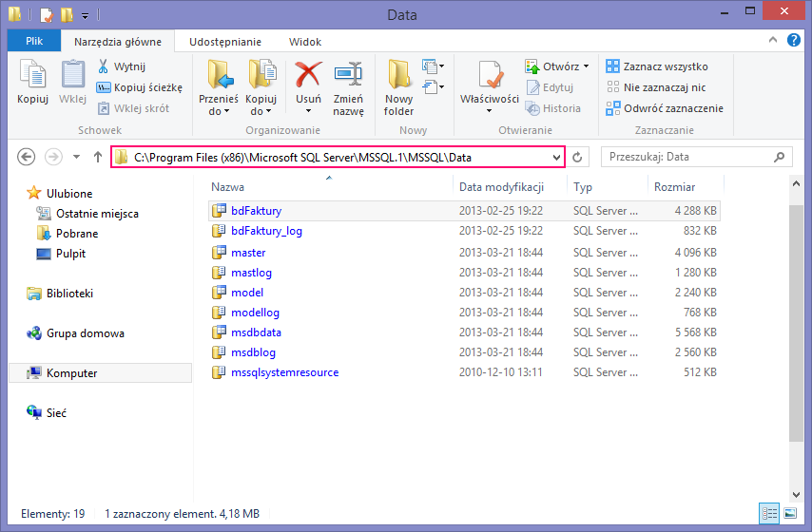Expand the Kopiuj do dropdown
The image size is (812, 532).
click(261, 111)
